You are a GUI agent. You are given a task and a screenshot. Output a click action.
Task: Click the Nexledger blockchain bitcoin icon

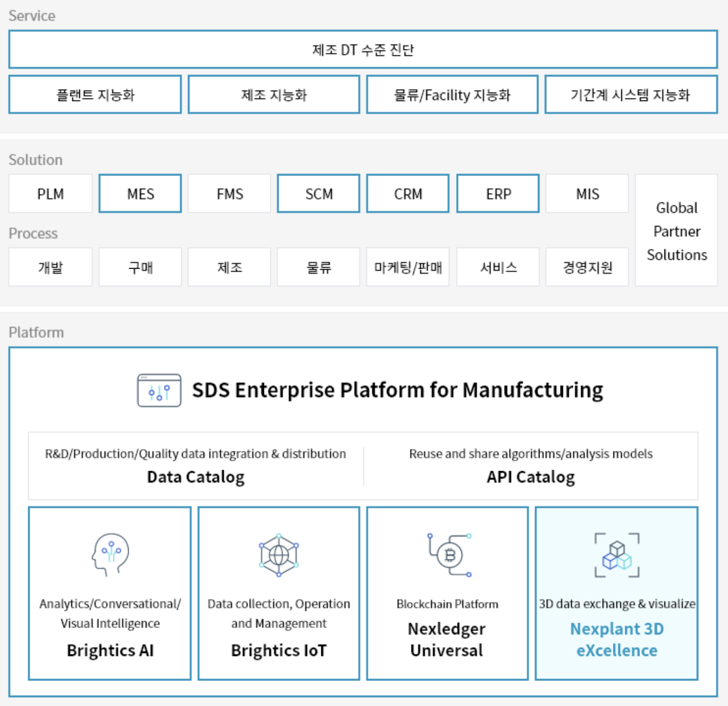point(450,555)
